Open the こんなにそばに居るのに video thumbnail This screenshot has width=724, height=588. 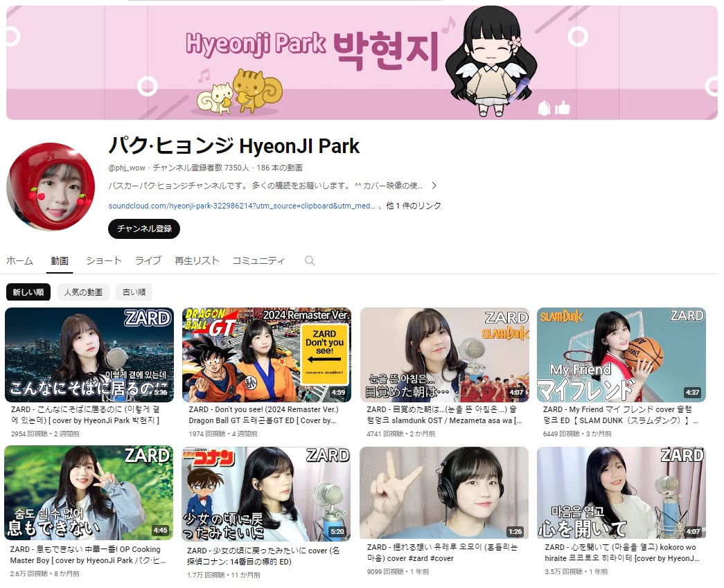tap(89, 355)
